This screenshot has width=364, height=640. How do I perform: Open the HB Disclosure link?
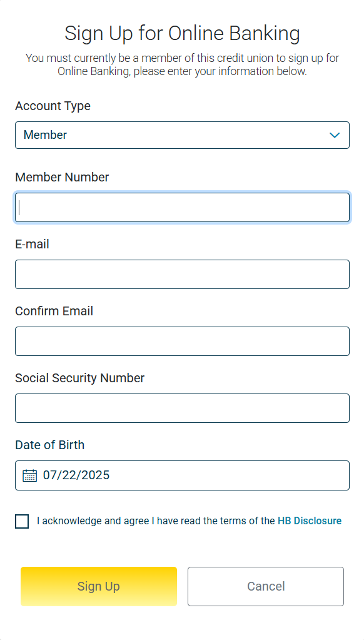[x=310, y=521]
